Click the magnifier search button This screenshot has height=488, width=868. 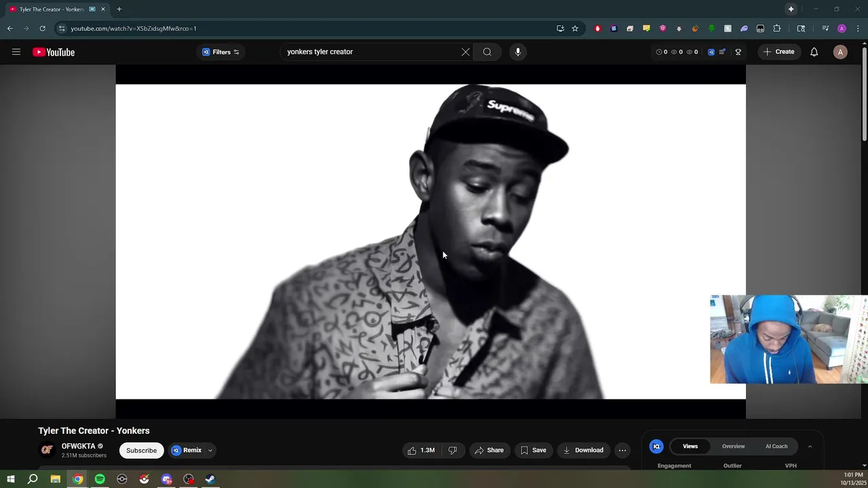487,52
